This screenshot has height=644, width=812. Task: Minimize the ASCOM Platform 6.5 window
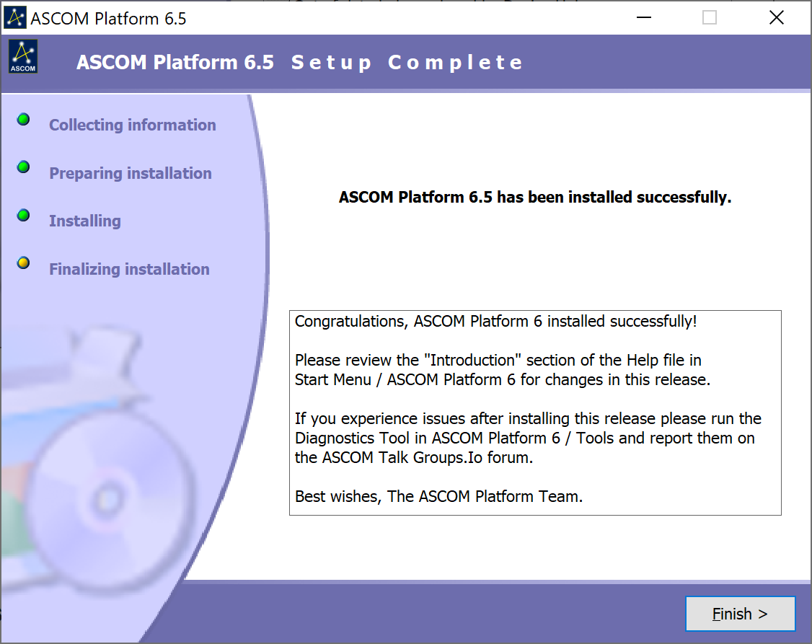tap(644, 17)
